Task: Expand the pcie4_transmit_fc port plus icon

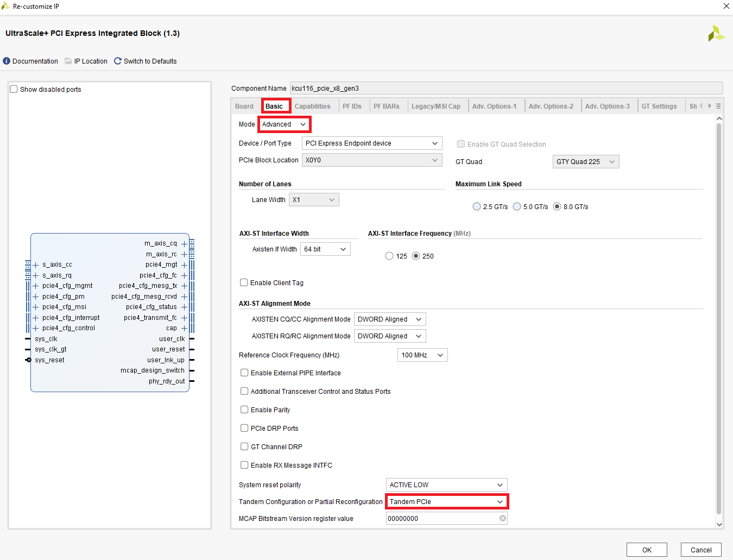Action: [184, 318]
